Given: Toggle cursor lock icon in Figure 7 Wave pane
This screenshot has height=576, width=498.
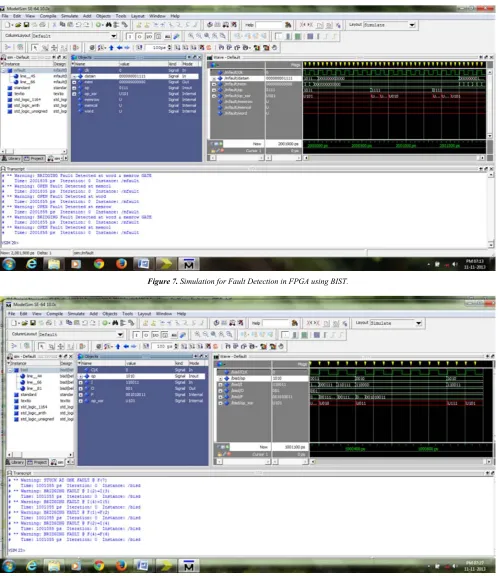Looking at the screenshot, I should (213, 151).
